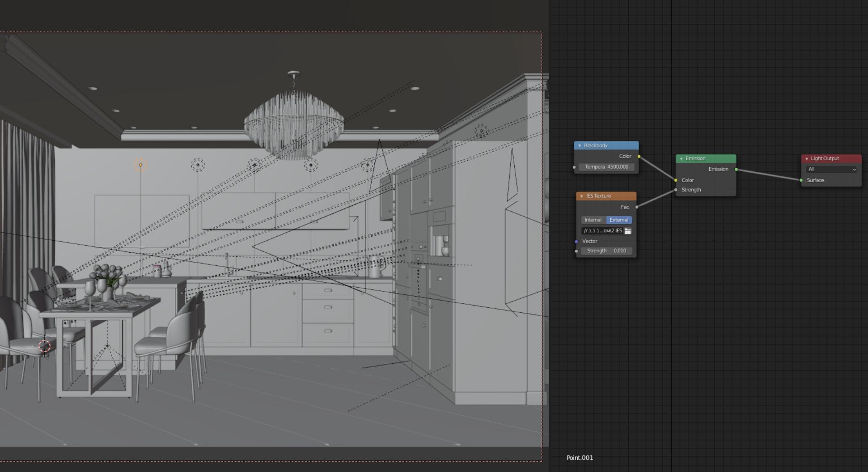Open the Light Output target dropdown set to All
Viewport: 868px width, 472px height.
[x=831, y=169]
